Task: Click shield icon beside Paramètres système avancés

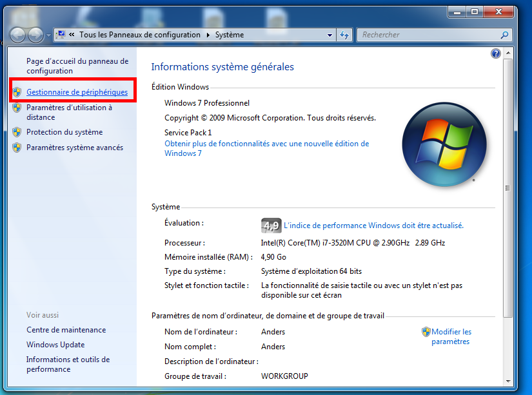Action: pos(17,148)
